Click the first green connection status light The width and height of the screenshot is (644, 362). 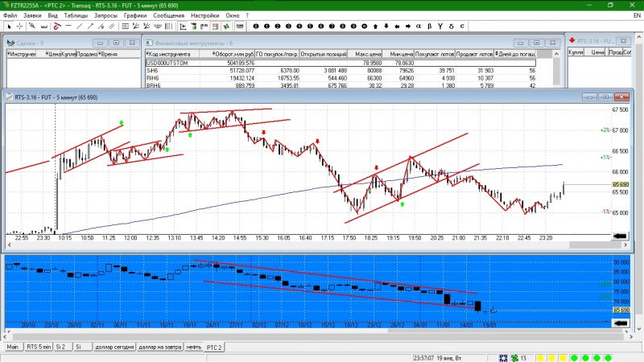[x=574, y=358]
